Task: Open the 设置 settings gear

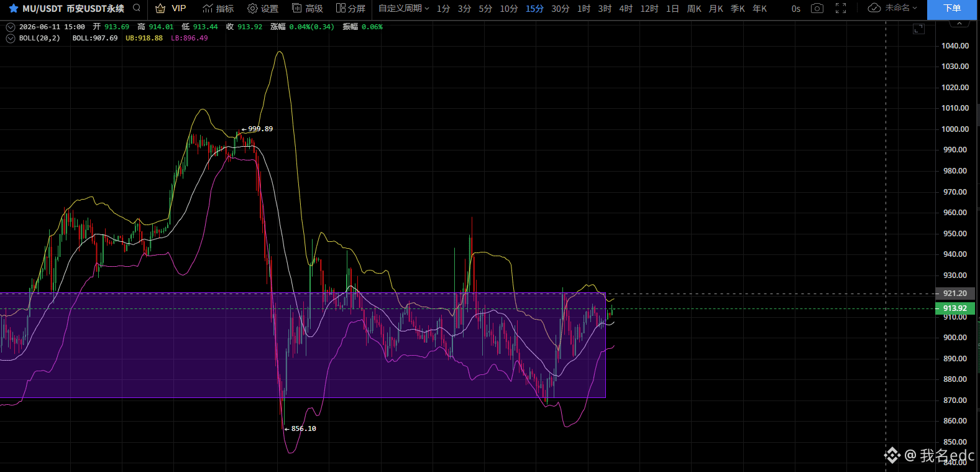Action: (x=263, y=8)
